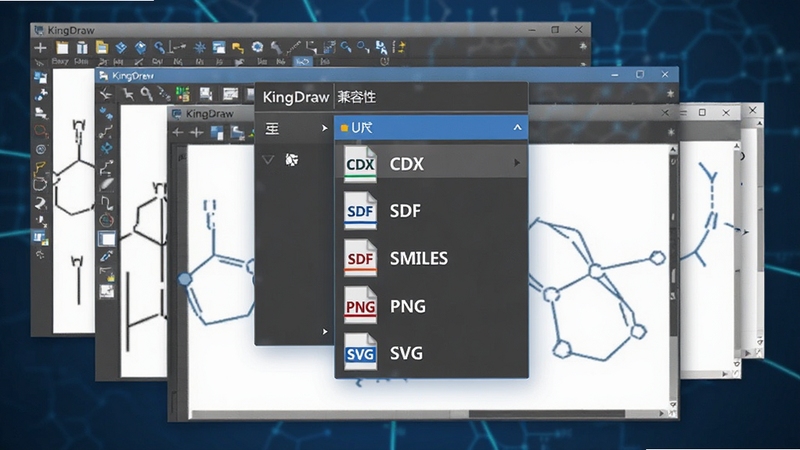The image size is (800, 450).
Task: Click the magnifier icon in middle window toolbar
Action: [146, 94]
